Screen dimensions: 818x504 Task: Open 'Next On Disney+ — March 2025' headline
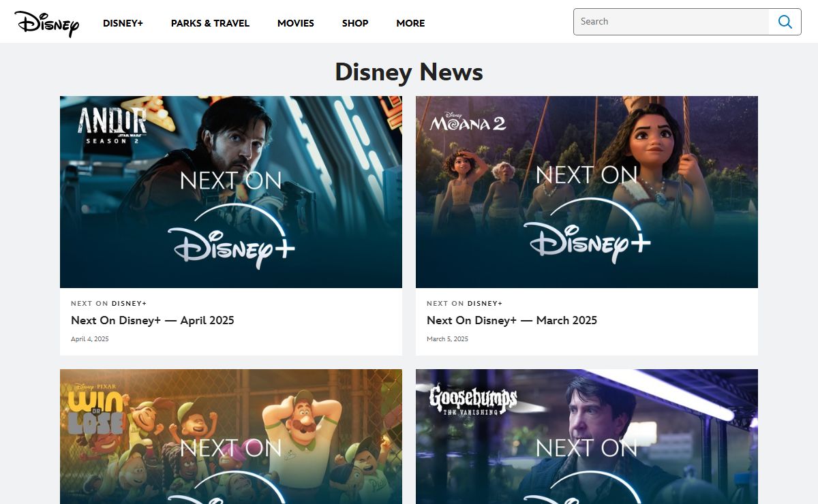[x=512, y=320]
